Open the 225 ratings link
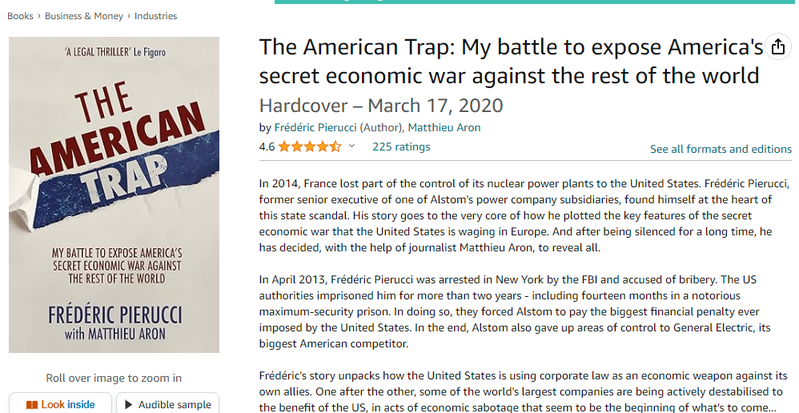The width and height of the screenshot is (799, 413). (401, 147)
